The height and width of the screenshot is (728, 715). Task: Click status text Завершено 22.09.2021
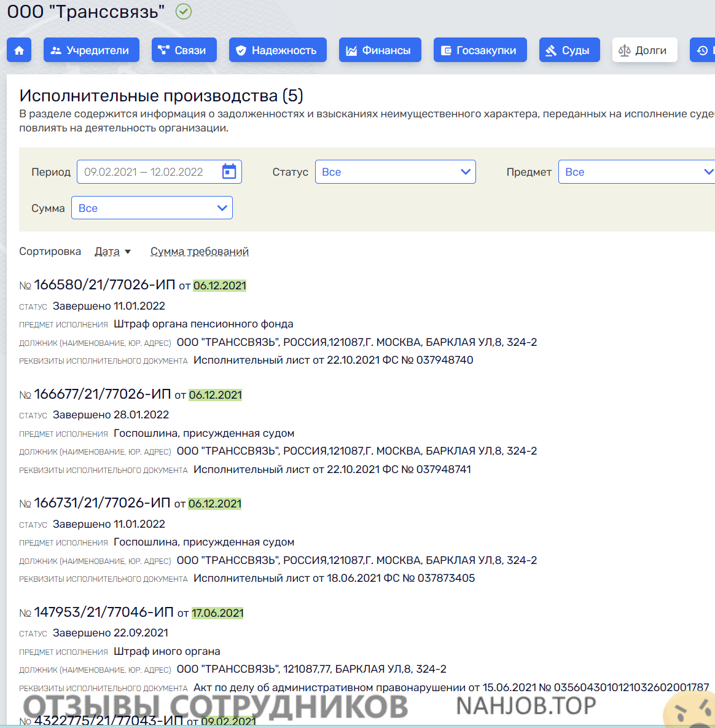point(111,633)
